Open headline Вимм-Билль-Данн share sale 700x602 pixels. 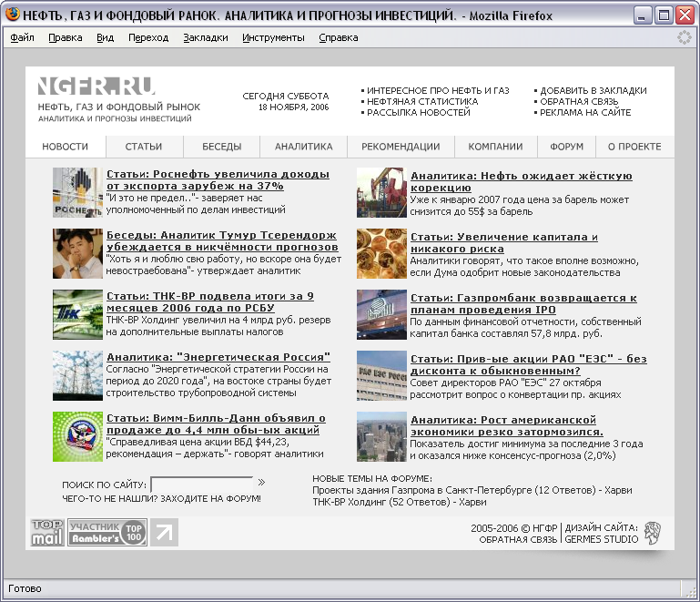(216, 423)
